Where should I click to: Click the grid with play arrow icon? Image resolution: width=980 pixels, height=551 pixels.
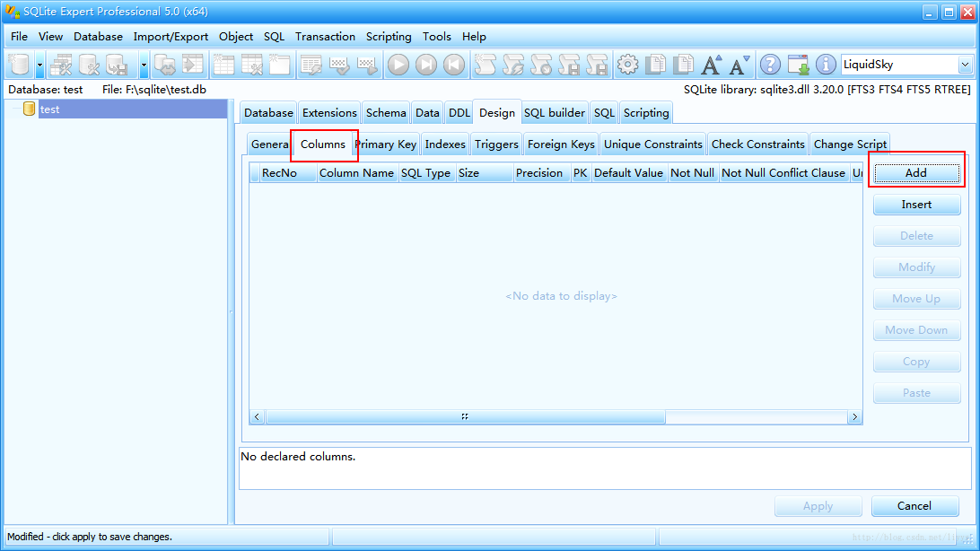coord(367,65)
